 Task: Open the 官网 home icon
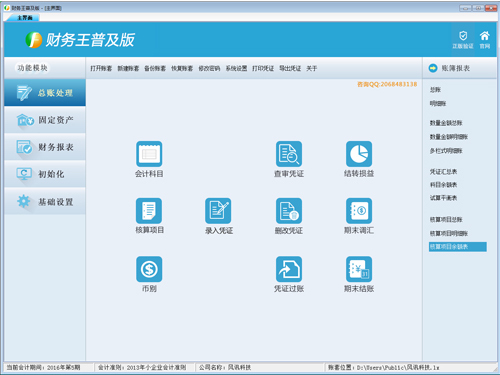pos(485,39)
